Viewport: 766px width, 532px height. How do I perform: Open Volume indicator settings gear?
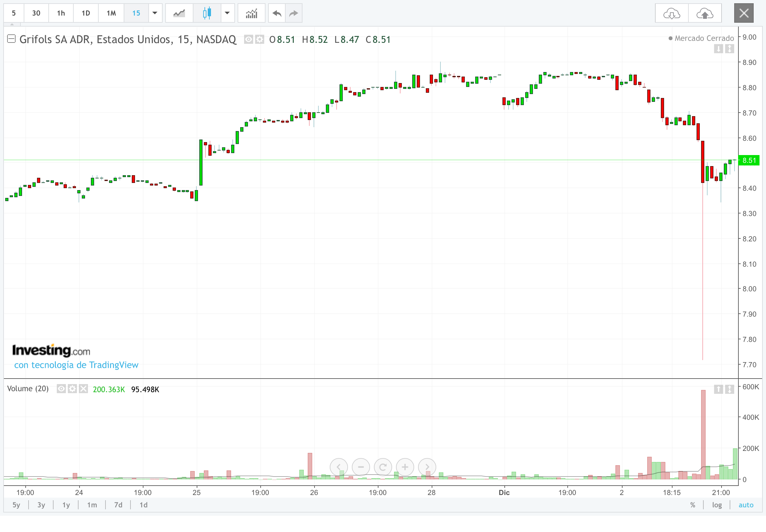tap(72, 389)
